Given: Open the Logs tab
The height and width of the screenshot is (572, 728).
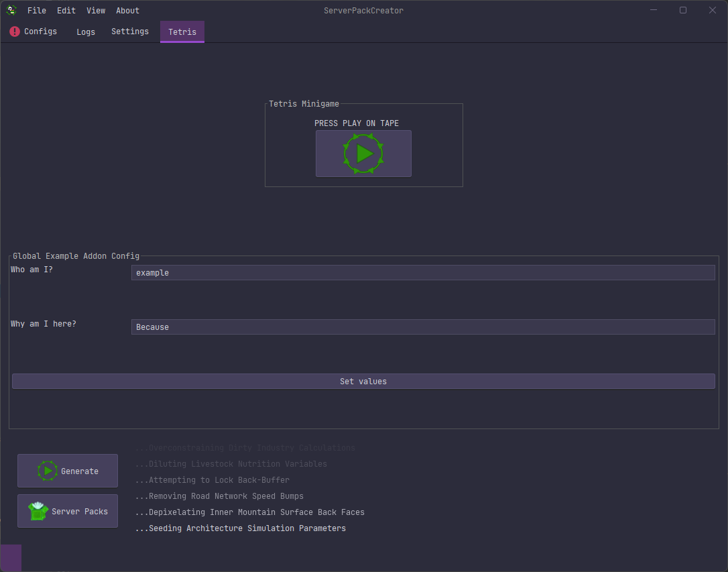Looking at the screenshot, I should pos(86,32).
